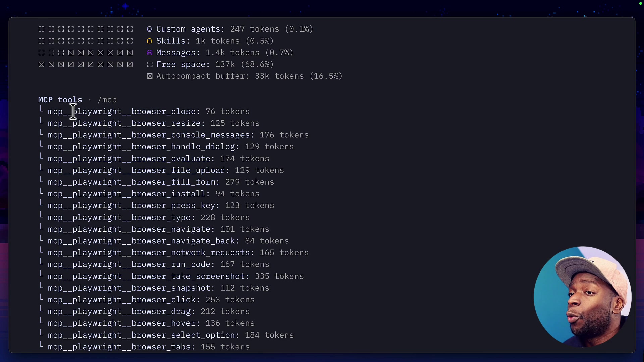Click the lavender database icon beside Custom agents
Image resolution: width=644 pixels, height=362 pixels.
click(x=149, y=29)
